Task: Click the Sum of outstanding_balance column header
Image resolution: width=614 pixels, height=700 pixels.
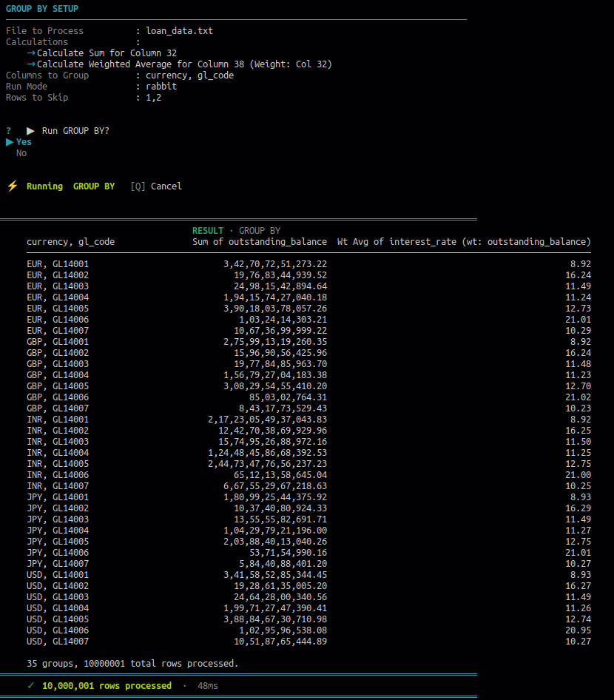Action: coord(259,242)
